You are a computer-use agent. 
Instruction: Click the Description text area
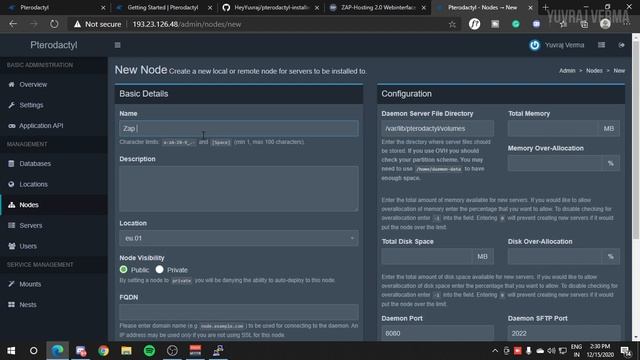pos(239,189)
